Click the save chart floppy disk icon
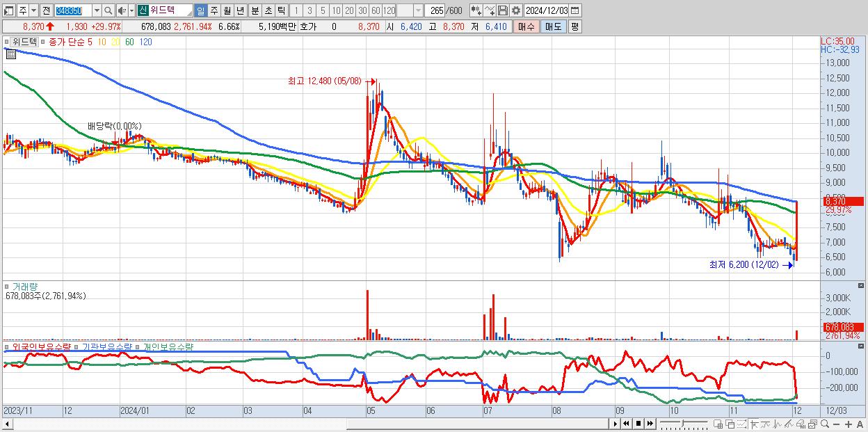This screenshot has height=432, width=868. [x=502, y=10]
